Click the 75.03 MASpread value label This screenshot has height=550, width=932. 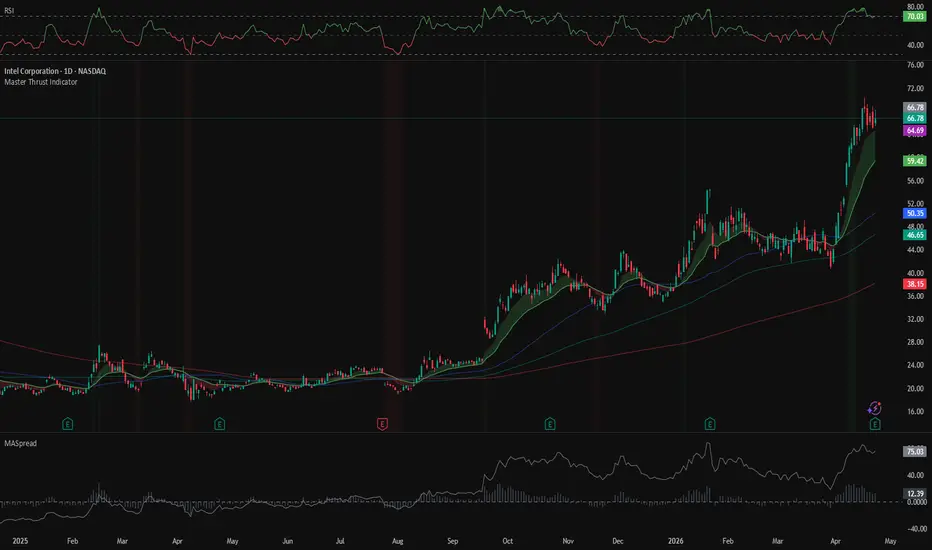point(915,452)
